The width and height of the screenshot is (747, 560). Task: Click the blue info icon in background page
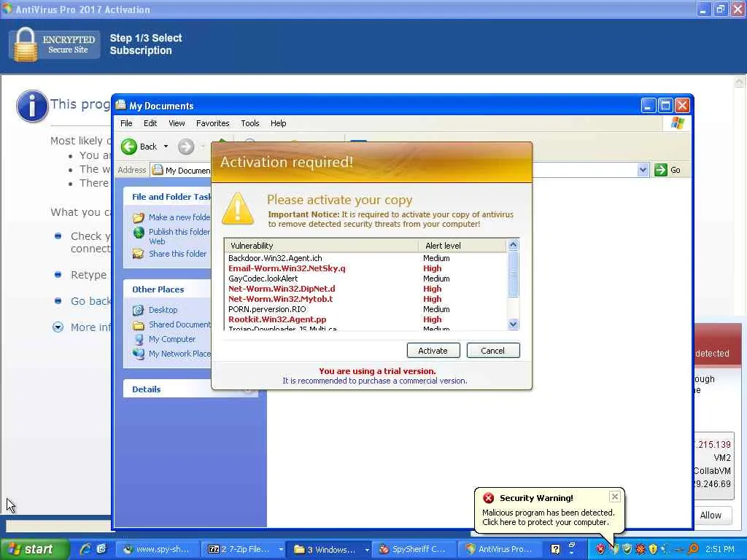pyautogui.click(x=32, y=106)
